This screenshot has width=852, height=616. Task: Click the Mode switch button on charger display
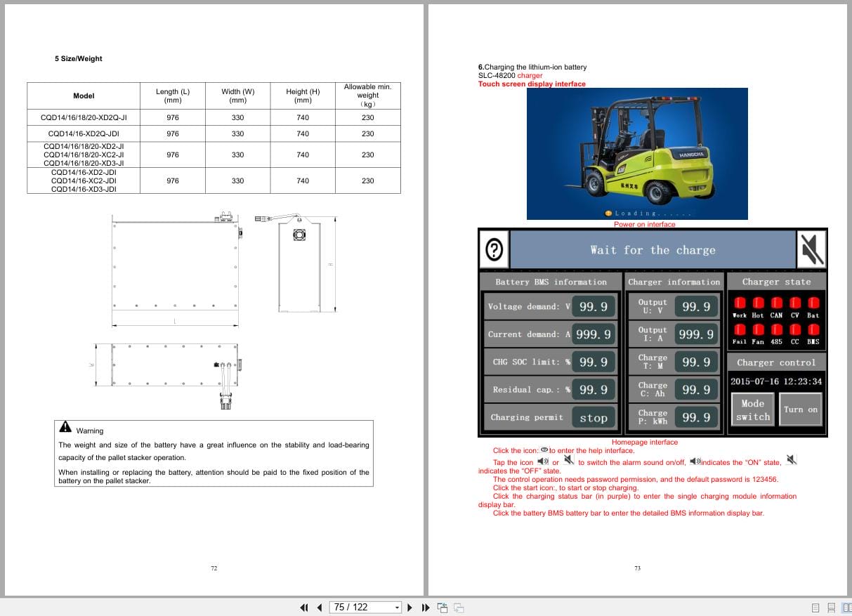(752, 408)
